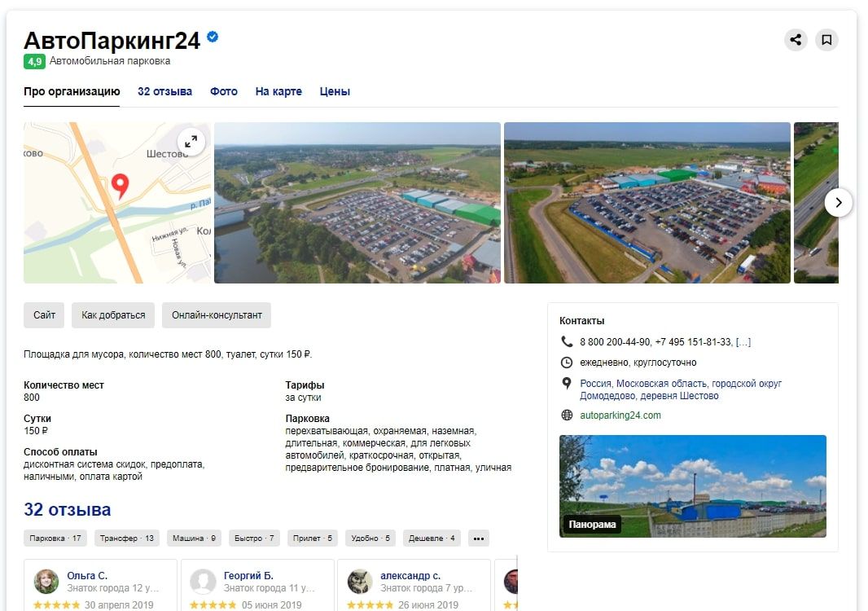Click the share icon

(796, 40)
